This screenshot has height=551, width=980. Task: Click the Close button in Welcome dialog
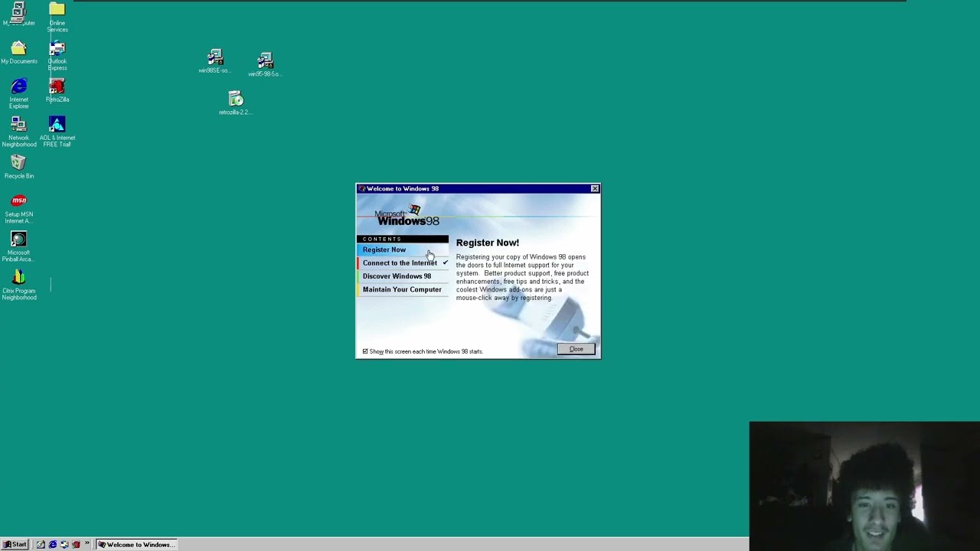click(576, 349)
